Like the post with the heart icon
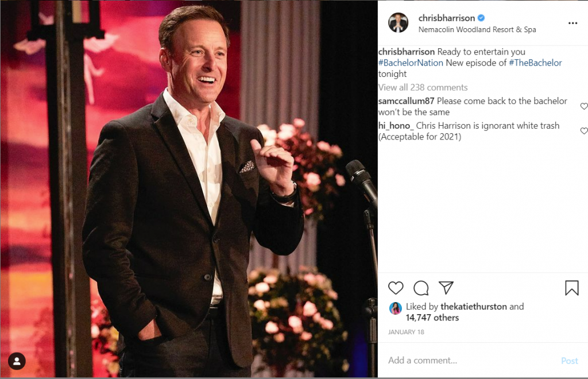Viewport: 588px width, 379px height. [396, 288]
